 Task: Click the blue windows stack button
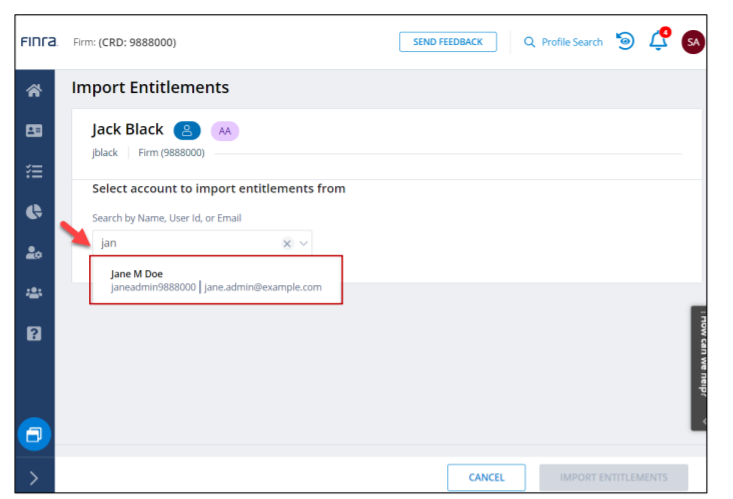34,434
